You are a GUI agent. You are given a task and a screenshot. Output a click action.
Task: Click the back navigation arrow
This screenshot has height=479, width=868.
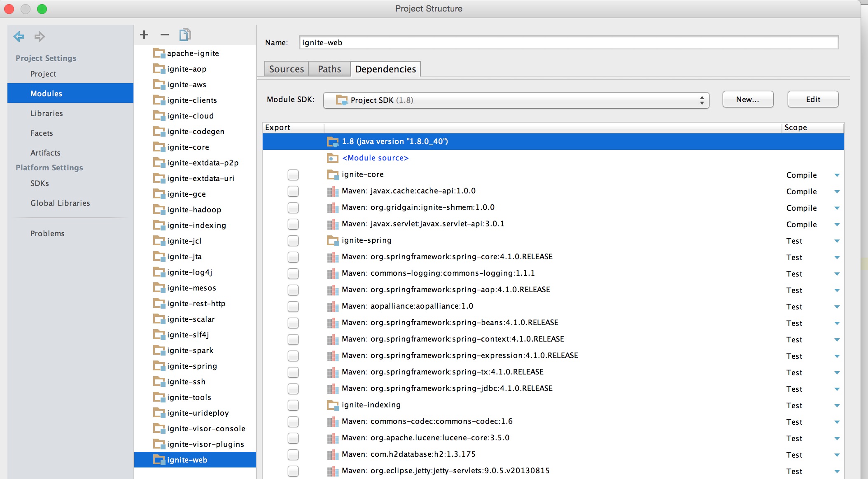(19, 37)
